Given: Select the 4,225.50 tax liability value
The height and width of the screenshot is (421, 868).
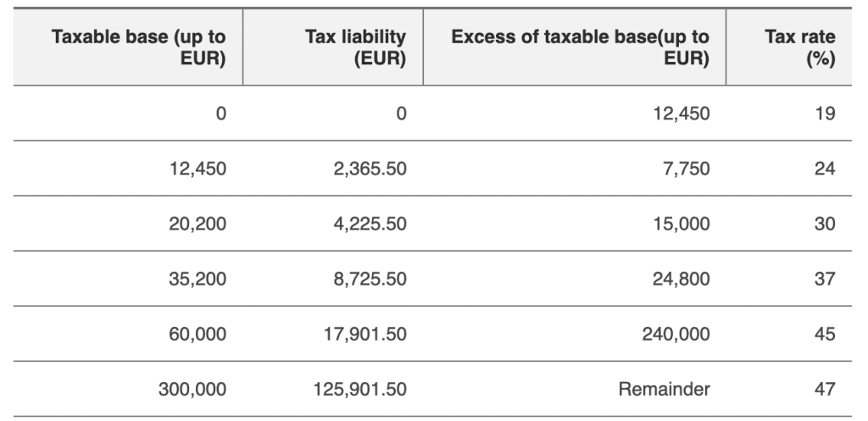Looking at the screenshot, I should (367, 224).
